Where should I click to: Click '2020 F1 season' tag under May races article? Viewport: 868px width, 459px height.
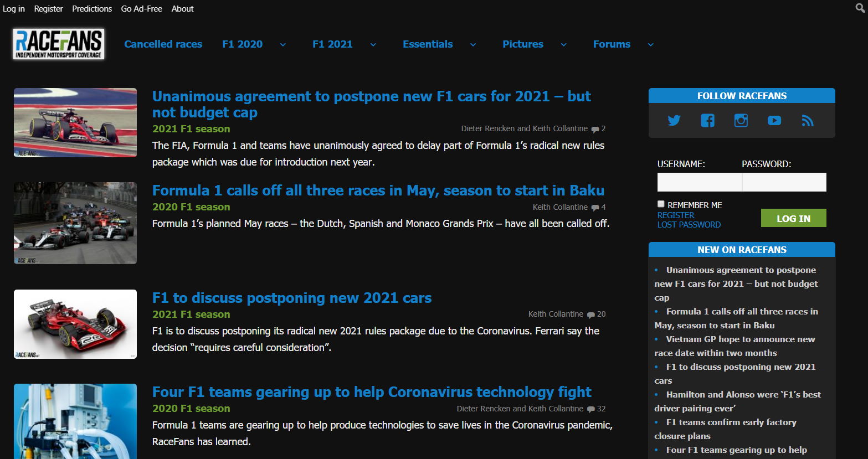[x=191, y=207]
